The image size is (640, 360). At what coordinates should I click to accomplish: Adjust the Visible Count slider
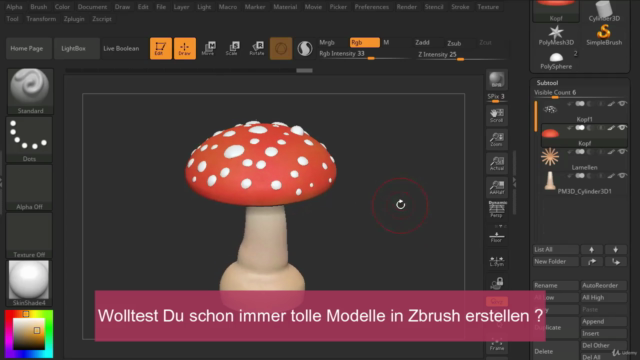click(x=581, y=93)
